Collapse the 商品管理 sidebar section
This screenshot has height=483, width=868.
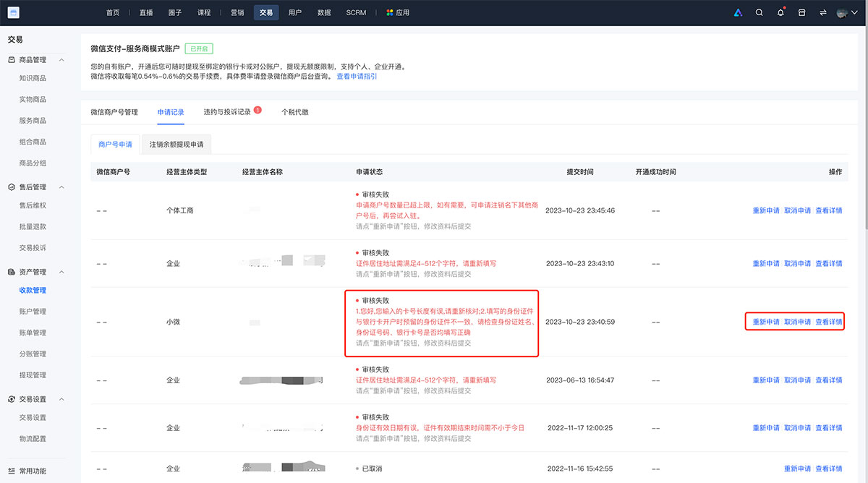tap(61, 60)
